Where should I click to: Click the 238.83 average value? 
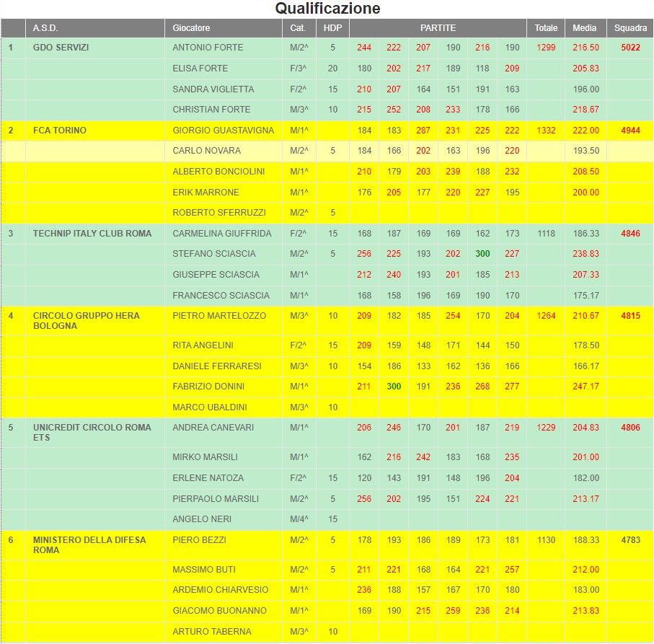tap(585, 254)
